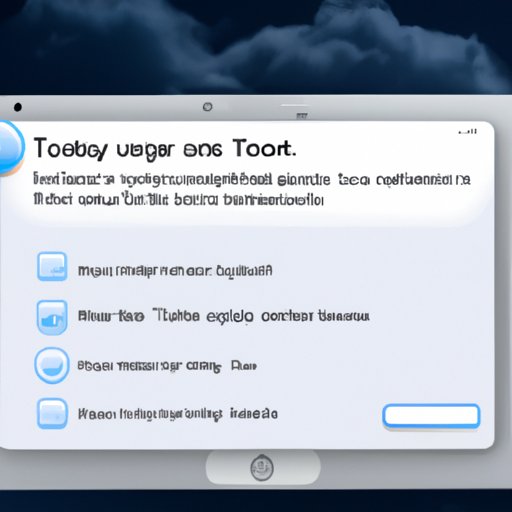Screen dimensions: 512x512
Task: Click the small signal indicator in the dialog's corner
Action: pos(467,132)
